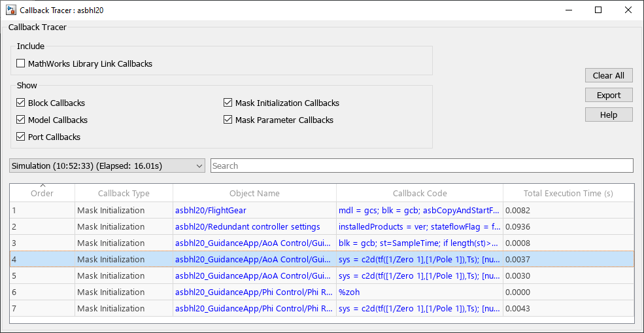Disable the Port Callbacks checkbox
Image resolution: width=644 pixels, height=333 pixels.
pos(21,137)
